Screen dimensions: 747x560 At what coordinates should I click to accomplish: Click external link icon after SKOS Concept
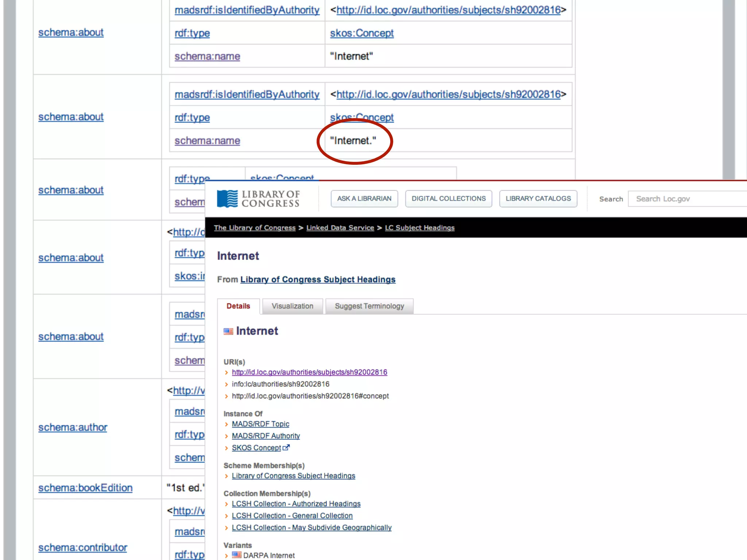286,447
